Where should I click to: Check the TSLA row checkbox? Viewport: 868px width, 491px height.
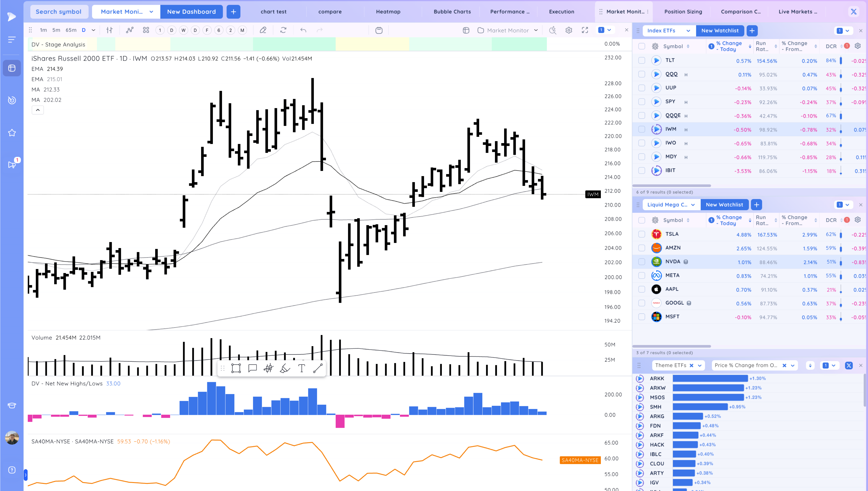[642, 234]
